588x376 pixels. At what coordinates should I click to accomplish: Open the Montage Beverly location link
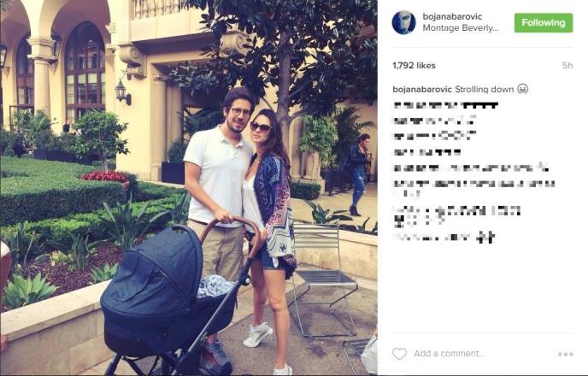461,28
